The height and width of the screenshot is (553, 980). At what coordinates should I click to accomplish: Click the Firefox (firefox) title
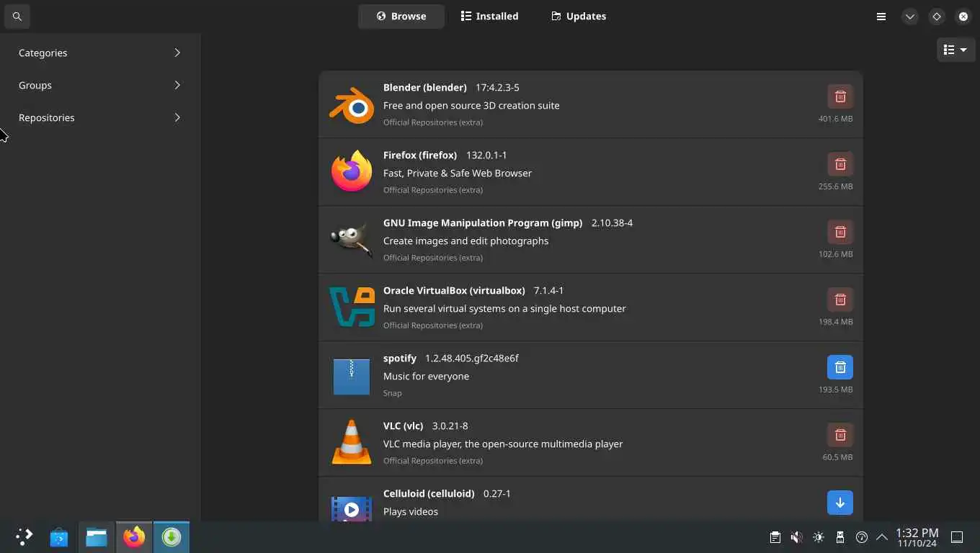click(x=420, y=155)
